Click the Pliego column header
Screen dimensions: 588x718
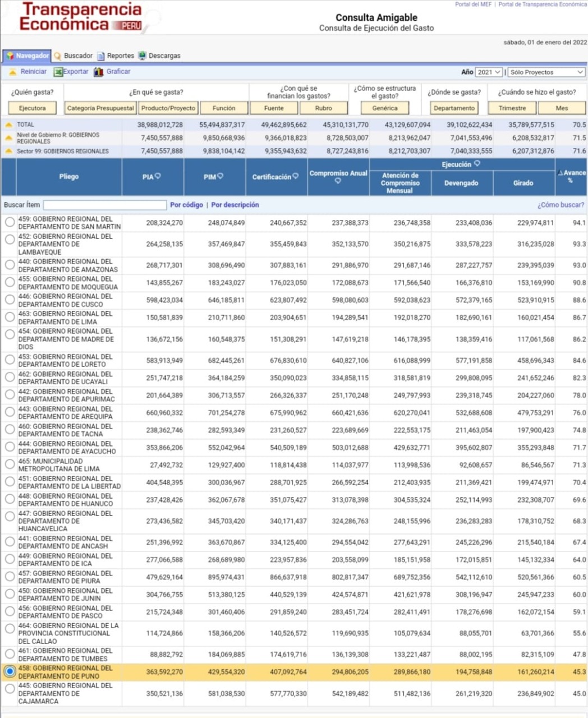pyautogui.click(x=69, y=177)
